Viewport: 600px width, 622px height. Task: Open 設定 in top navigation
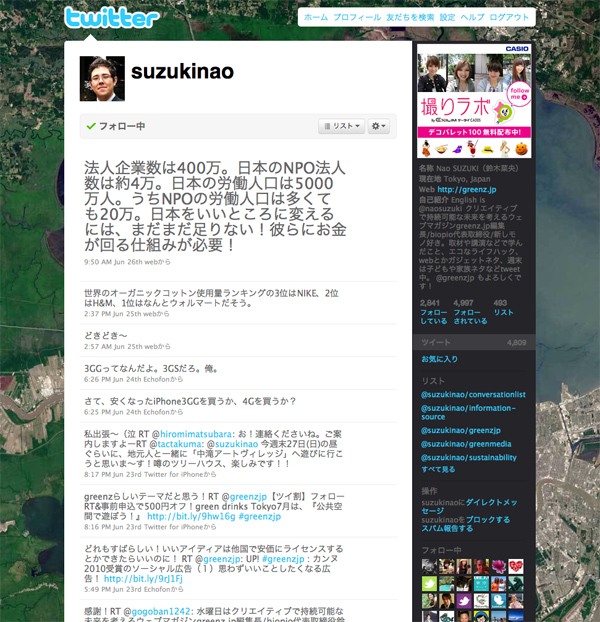tap(447, 17)
